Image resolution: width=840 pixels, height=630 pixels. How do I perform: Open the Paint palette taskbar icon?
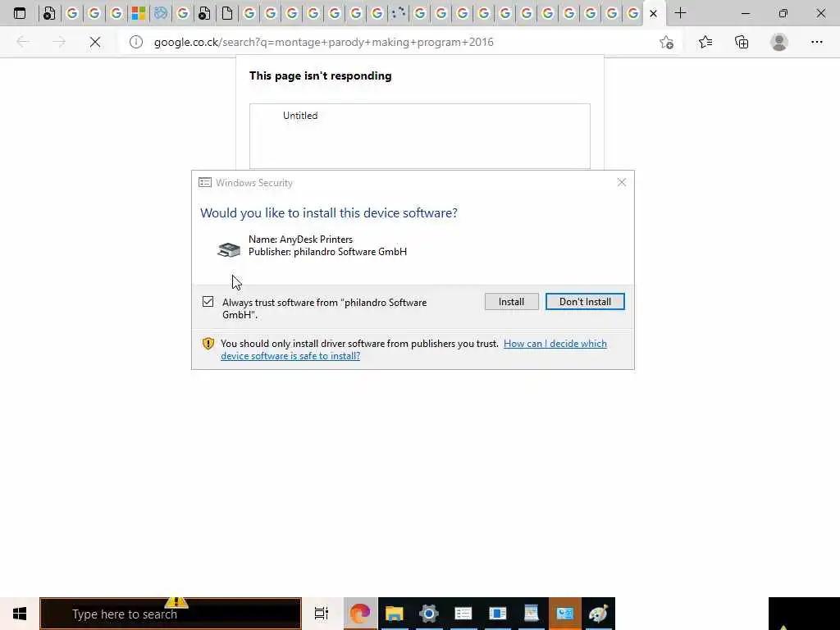[598, 614]
